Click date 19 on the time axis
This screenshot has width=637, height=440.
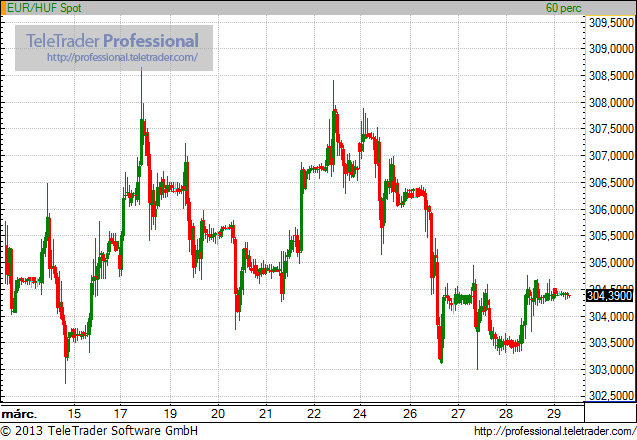[x=170, y=414]
